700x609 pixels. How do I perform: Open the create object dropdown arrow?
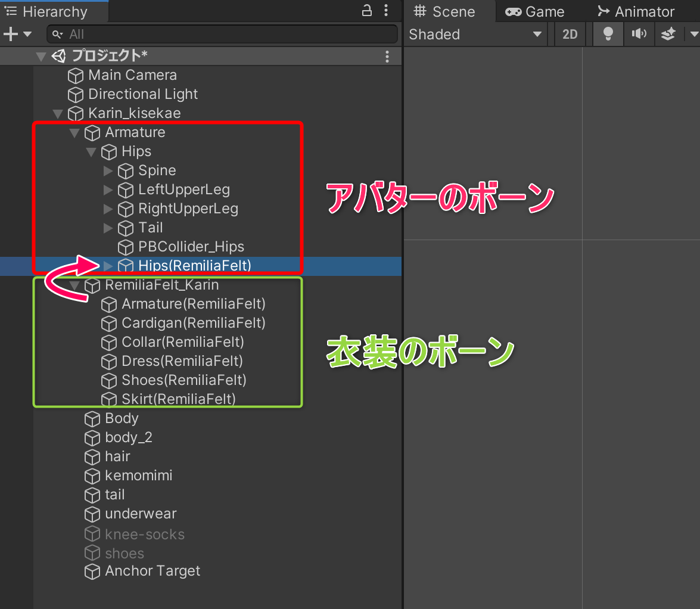(x=27, y=34)
